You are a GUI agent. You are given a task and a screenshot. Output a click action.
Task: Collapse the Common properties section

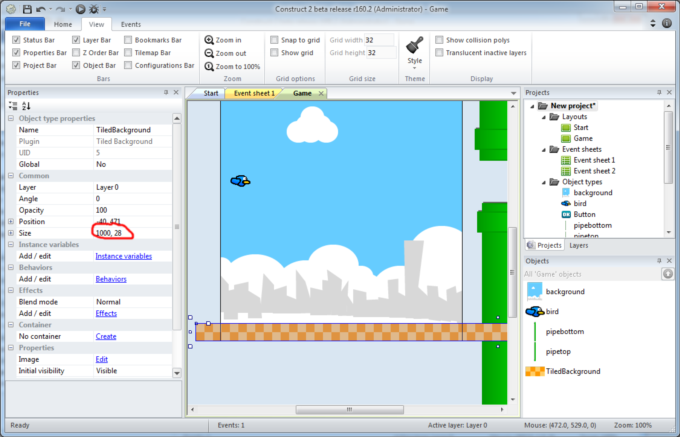pos(11,176)
